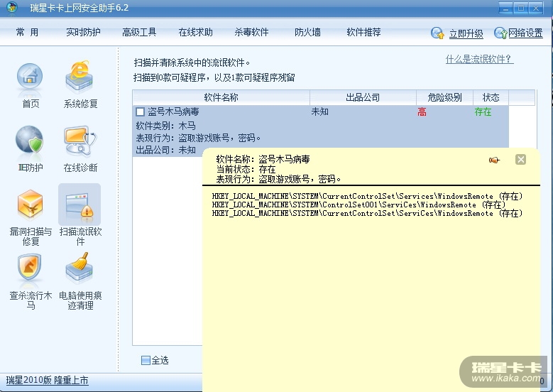The image size is (553, 392).
Task: Click the 未知 company cell in row
Action: 320,112
